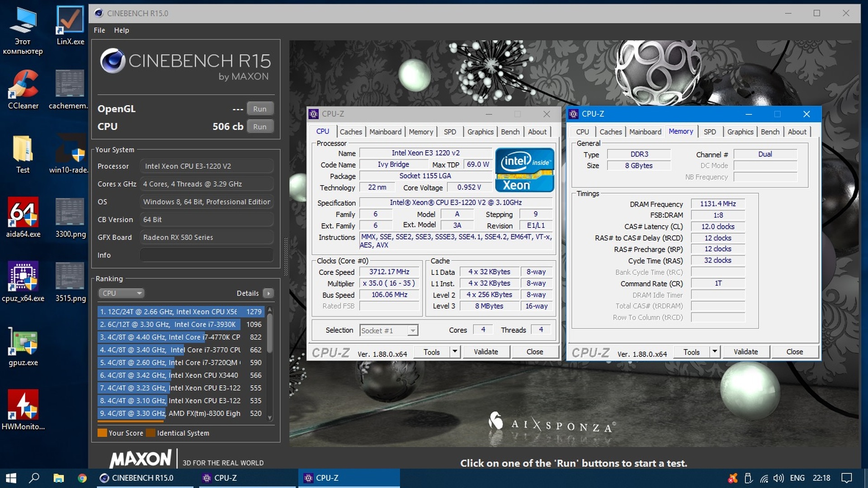Select the win10-rade desktop icon

(x=70, y=154)
